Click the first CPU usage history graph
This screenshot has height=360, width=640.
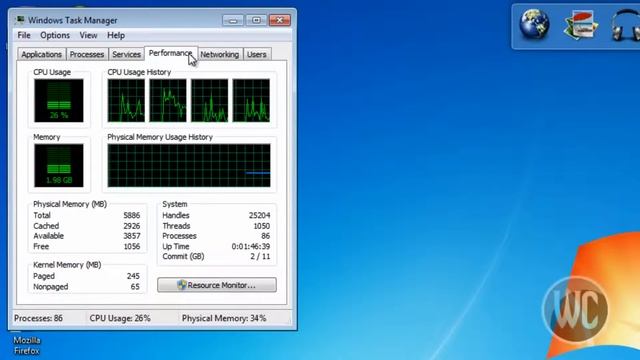click(x=126, y=100)
